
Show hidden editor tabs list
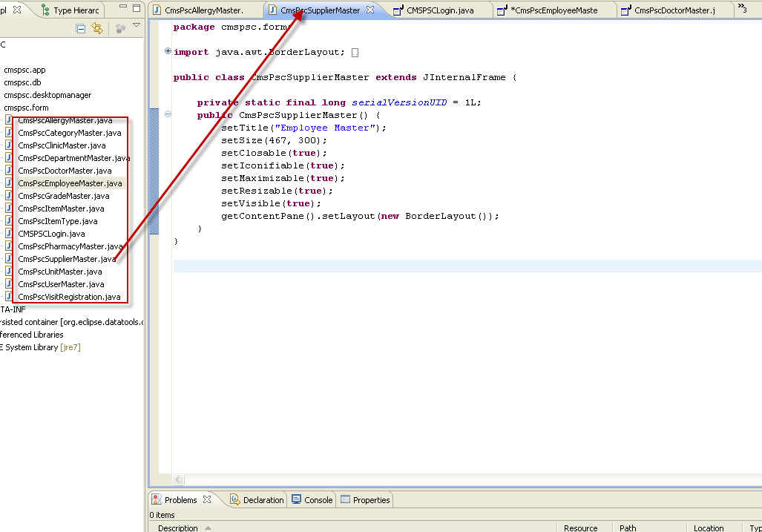pyautogui.click(x=742, y=7)
